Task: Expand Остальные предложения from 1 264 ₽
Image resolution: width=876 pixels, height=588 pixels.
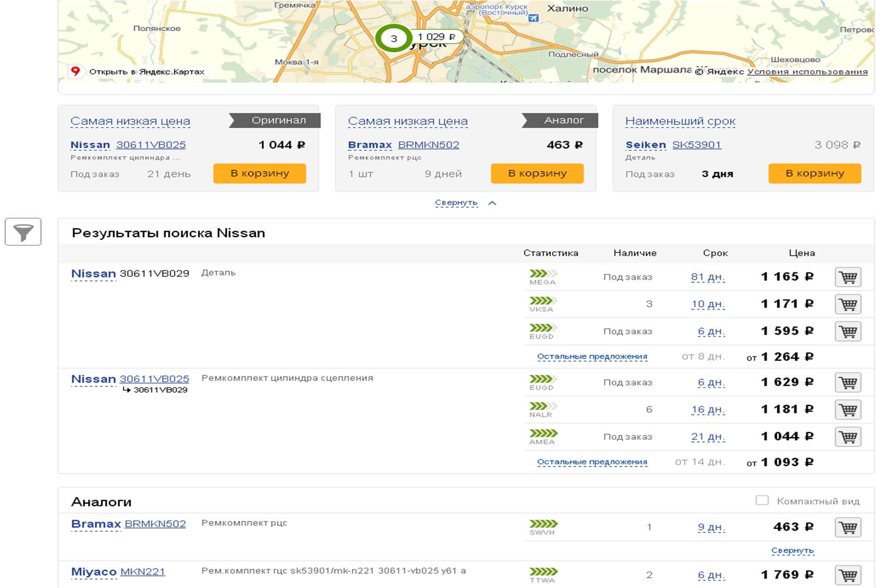Action: [x=592, y=356]
